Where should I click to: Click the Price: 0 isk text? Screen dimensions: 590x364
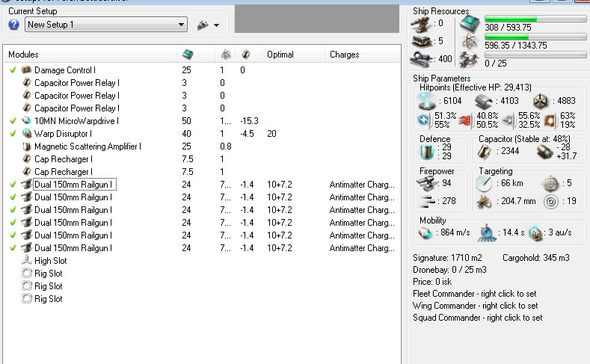(432, 282)
